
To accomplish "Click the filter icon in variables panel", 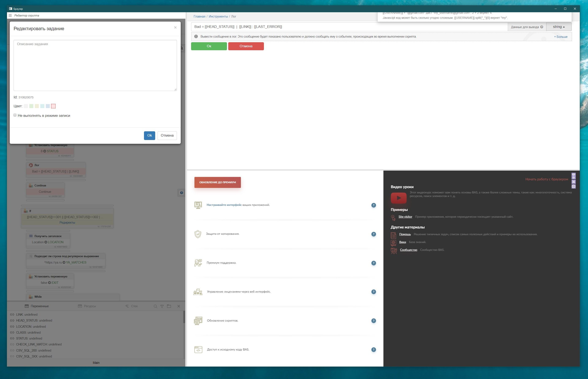I will [x=162, y=306].
